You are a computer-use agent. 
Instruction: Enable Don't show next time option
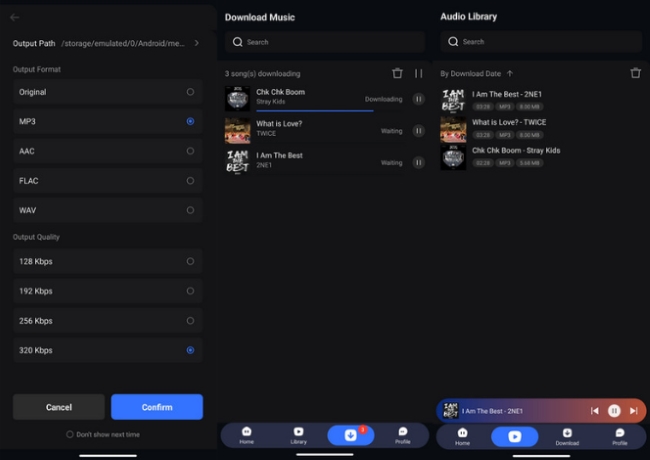103,434
